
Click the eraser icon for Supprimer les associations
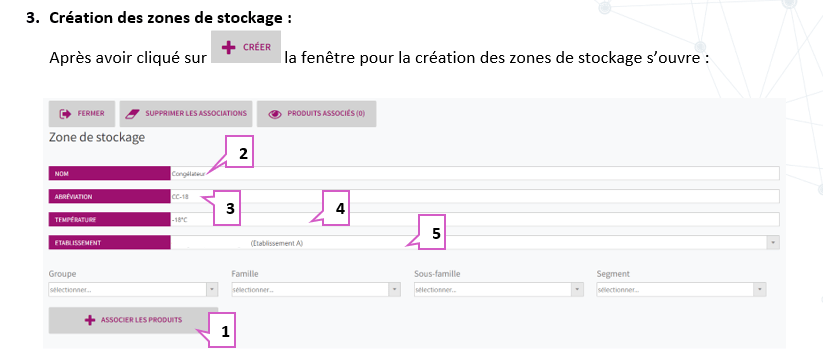pyautogui.click(x=131, y=114)
